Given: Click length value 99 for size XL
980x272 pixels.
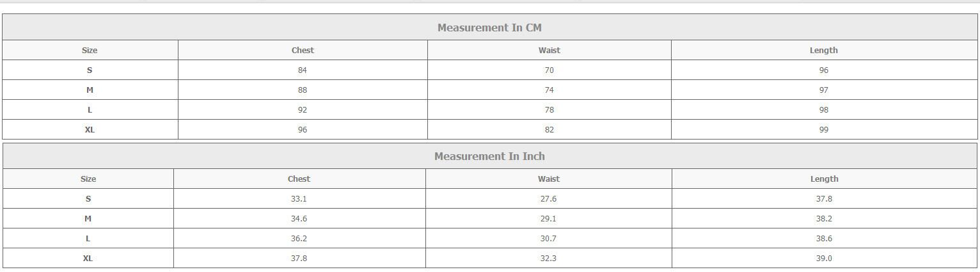Looking at the screenshot, I should pos(823,129).
